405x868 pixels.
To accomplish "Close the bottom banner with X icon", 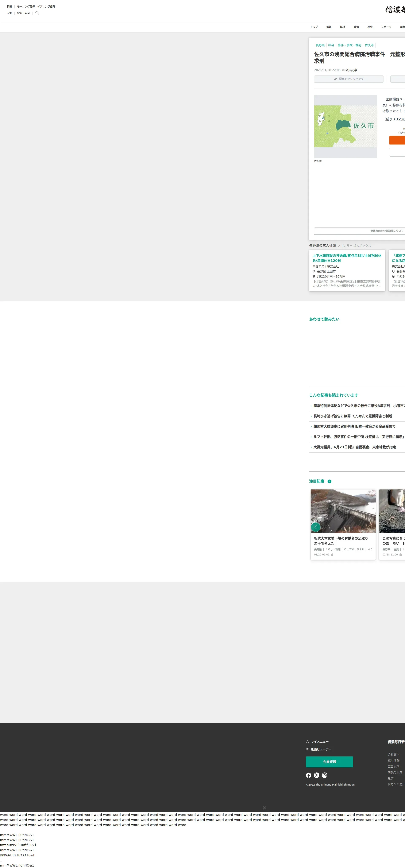I will tap(265, 808).
